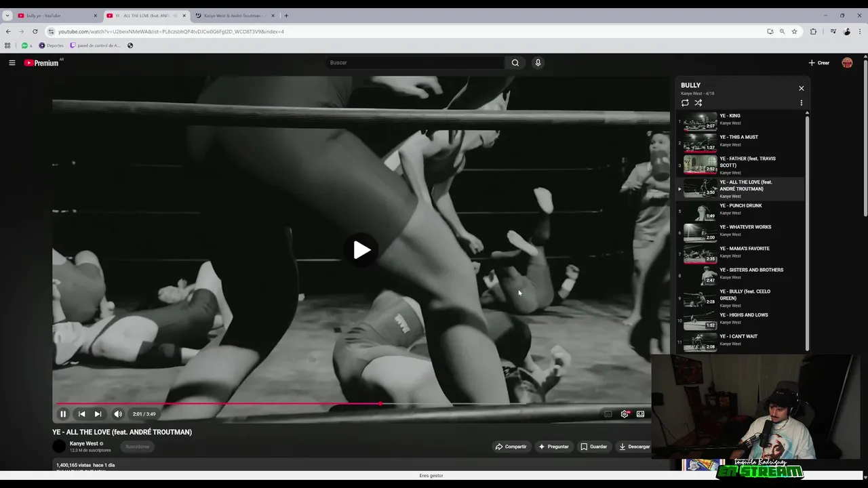Play YE - MAMA'S FAVORITE
Screen dimensions: 868x488
(x=741, y=253)
